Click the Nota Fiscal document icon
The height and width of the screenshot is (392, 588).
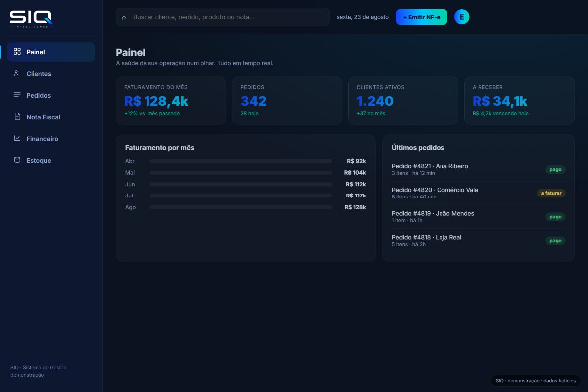pos(17,116)
